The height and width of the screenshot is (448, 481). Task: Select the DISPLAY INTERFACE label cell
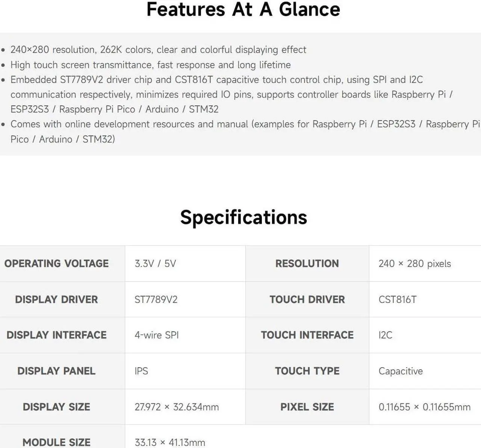click(62, 335)
